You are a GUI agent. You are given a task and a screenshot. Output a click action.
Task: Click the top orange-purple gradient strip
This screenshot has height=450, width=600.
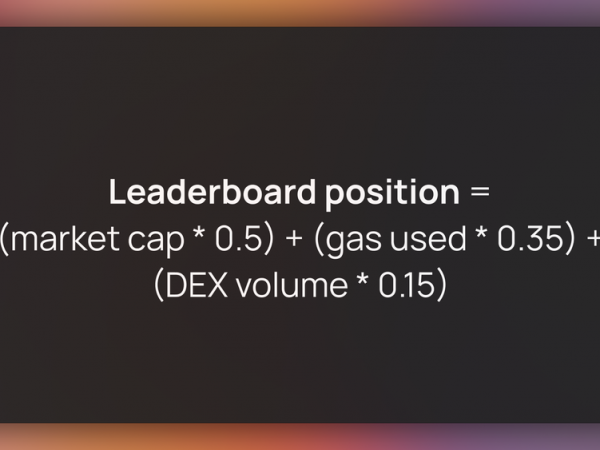pos(300,13)
